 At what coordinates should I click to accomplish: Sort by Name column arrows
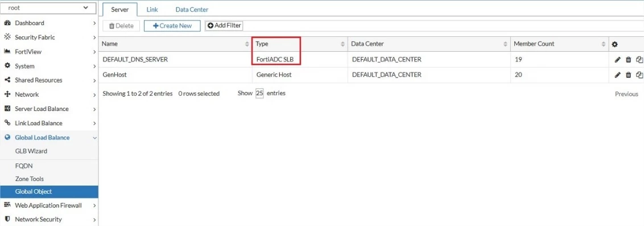click(x=247, y=44)
